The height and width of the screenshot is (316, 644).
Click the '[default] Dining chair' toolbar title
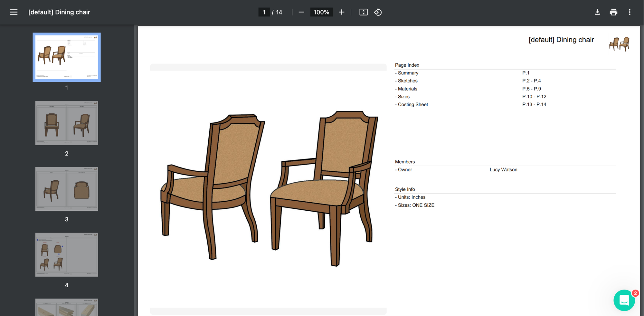(59, 12)
